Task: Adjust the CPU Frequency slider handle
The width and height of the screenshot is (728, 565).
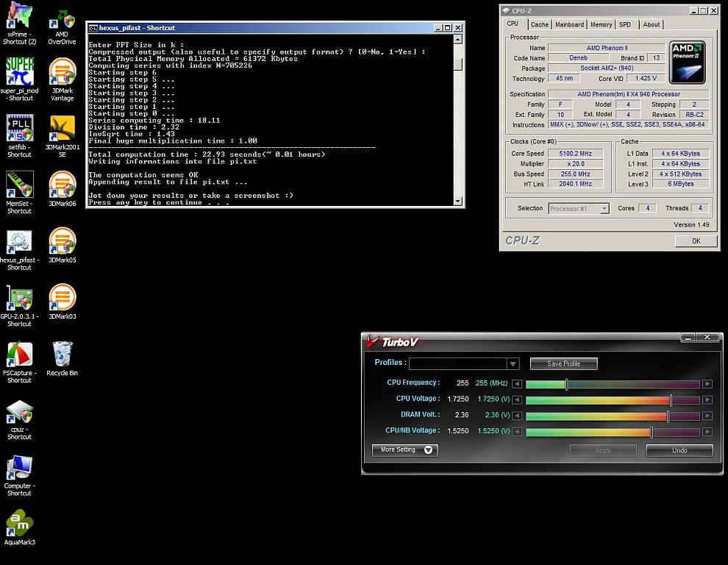Action: [566, 384]
